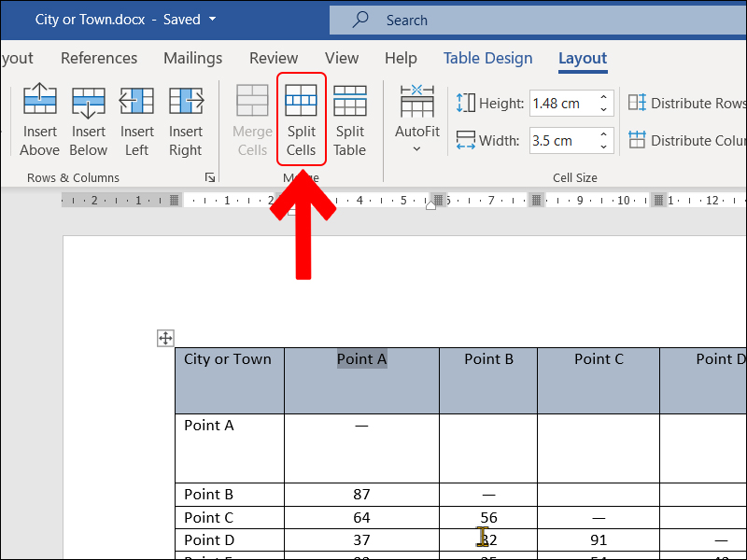747x560 pixels.
Task: Select the Split Table icon
Action: [350, 101]
